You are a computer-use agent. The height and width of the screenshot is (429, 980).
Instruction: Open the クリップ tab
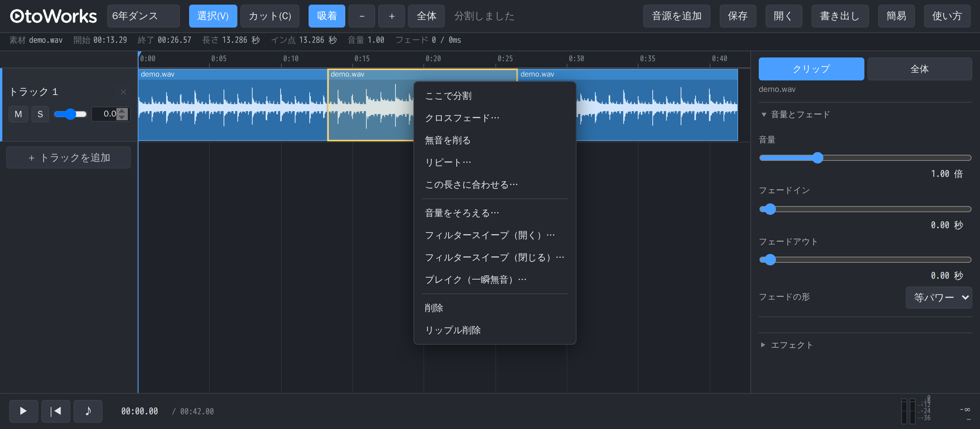[811, 69]
